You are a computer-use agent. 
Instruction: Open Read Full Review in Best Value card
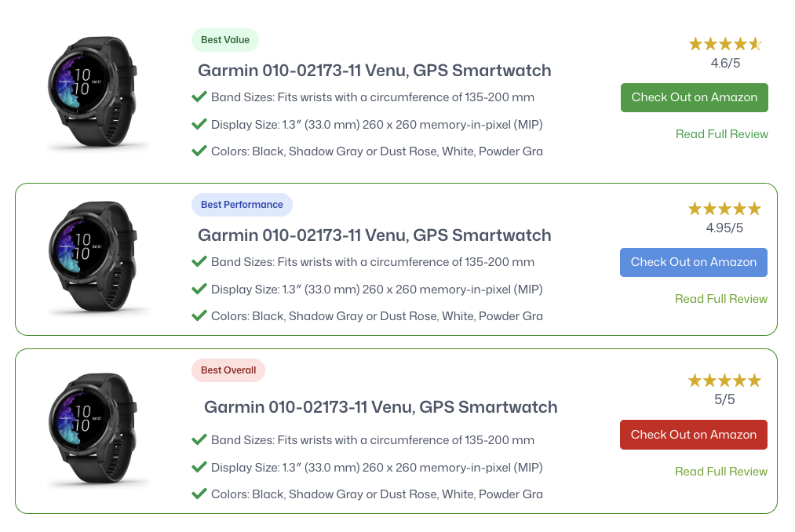pyautogui.click(x=721, y=134)
